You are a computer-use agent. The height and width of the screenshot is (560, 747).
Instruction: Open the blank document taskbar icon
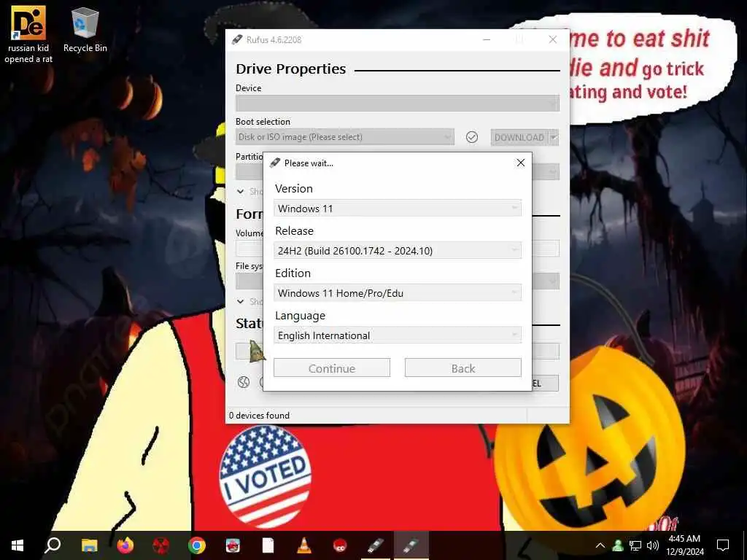(x=268, y=545)
